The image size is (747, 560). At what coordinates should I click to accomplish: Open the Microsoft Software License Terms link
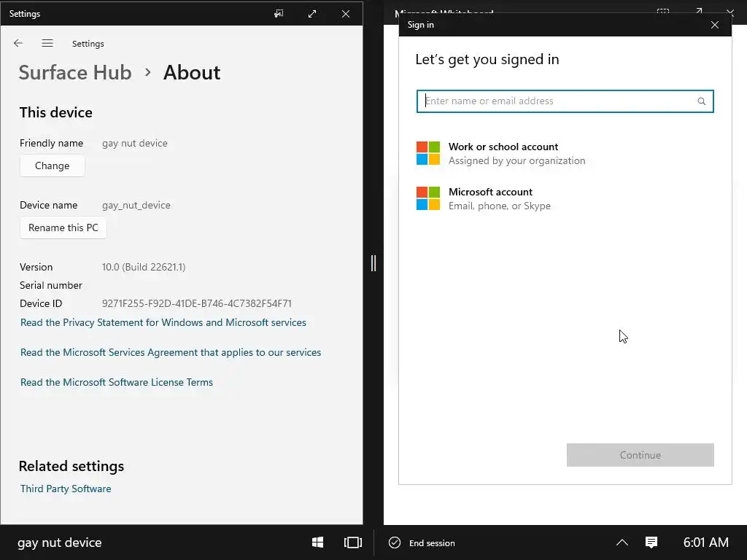click(x=117, y=382)
